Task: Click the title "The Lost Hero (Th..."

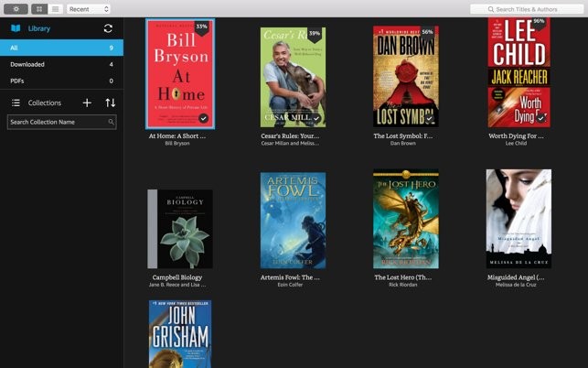Action: pos(402,277)
